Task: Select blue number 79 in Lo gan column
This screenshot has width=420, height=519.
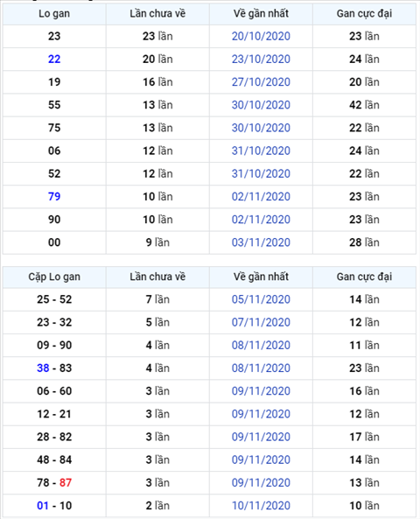Action: [54, 196]
